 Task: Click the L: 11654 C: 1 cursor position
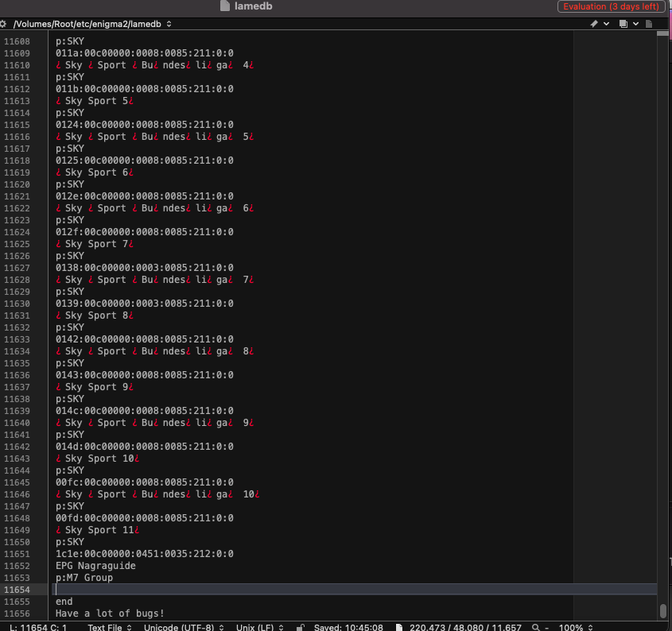39,627
